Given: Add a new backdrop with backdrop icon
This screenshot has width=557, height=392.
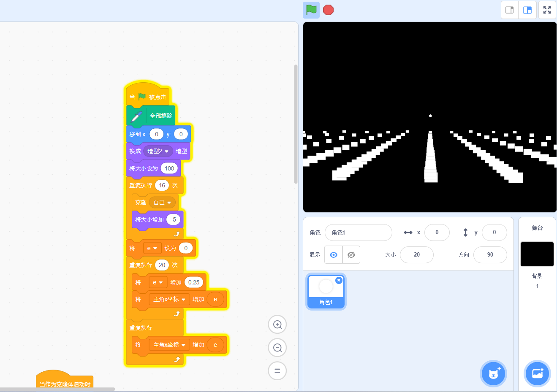Looking at the screenshot, I should tap(537, 373).
